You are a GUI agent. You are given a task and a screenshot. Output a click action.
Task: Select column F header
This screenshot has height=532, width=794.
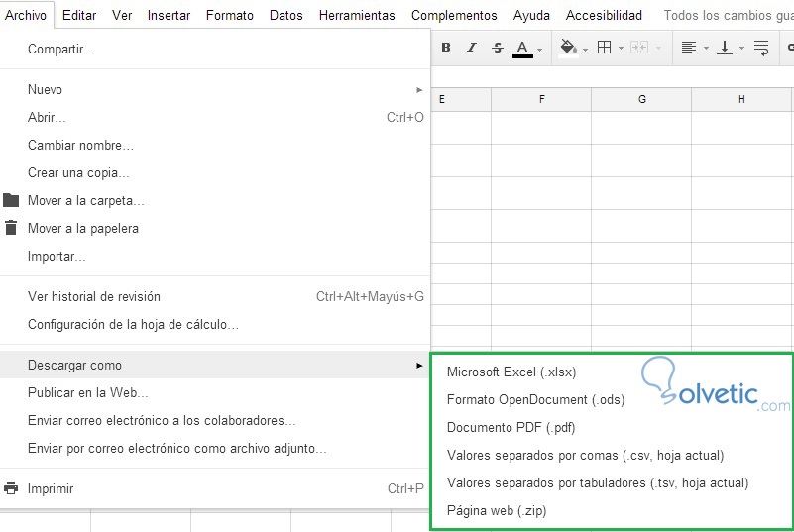click(x=541, y=99)
